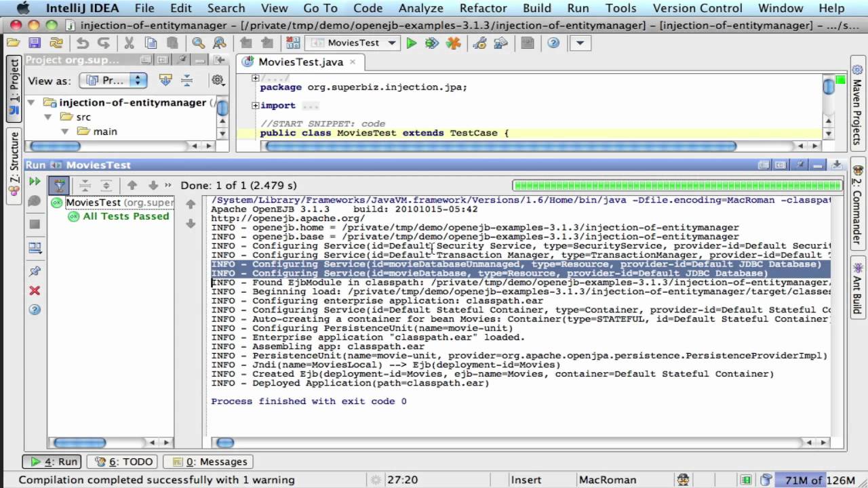Click the Dump Threads icon in Run sidebar
The width and height of the screenshot is (868, 488).
[x=35, y=201]
